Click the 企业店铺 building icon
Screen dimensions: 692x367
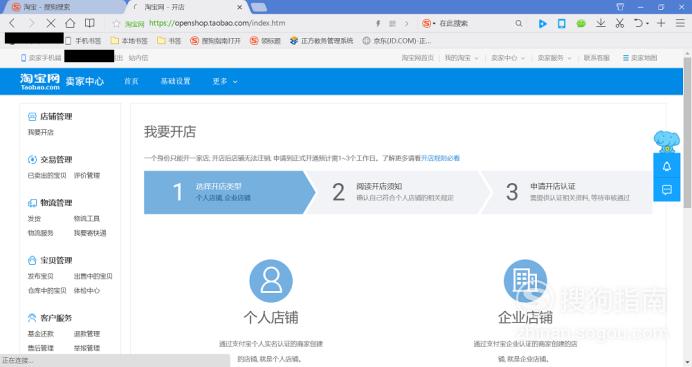(525, 281)
